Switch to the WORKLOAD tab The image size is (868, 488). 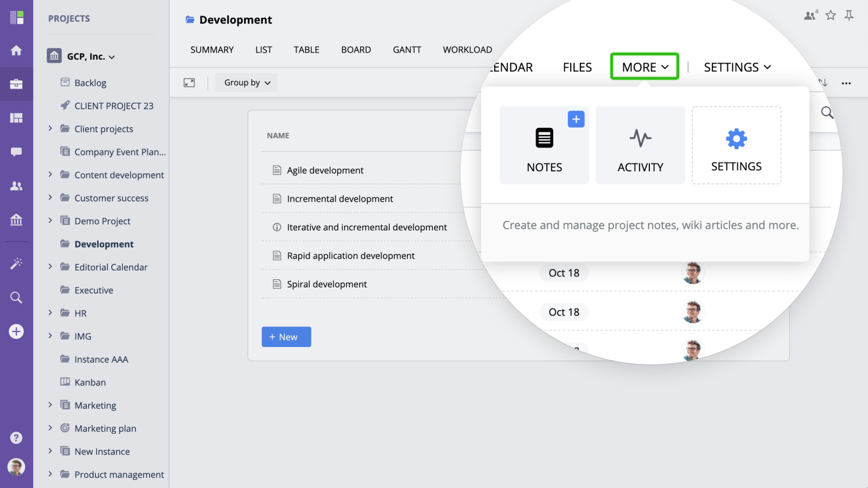[x=468, y=49]
